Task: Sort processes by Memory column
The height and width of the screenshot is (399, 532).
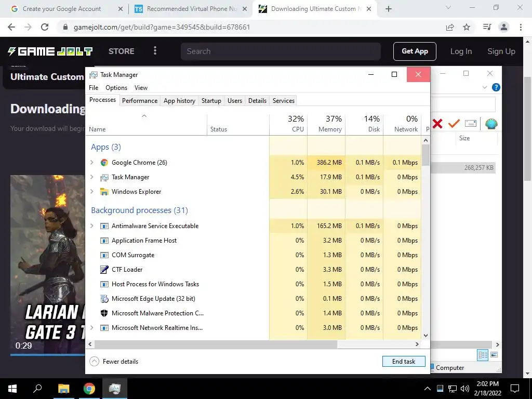Action: 326,124
